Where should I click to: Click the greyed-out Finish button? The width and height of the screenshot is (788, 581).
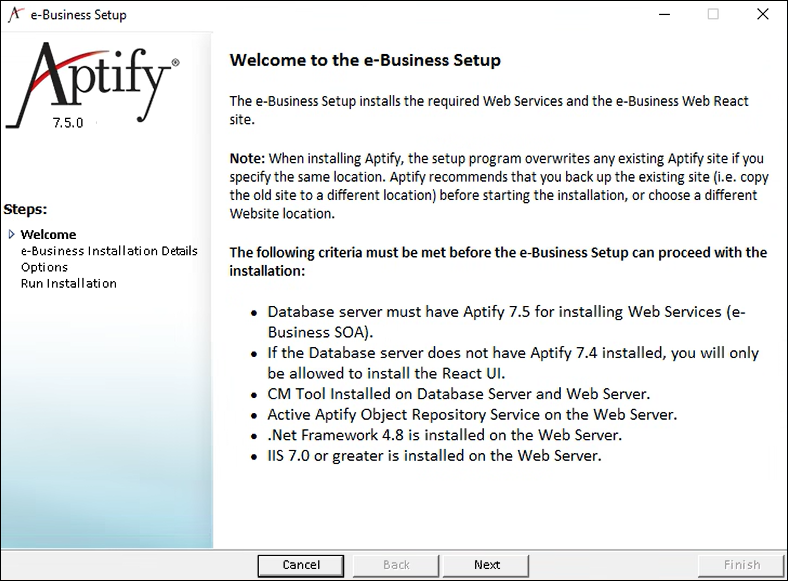(x=741, y=565)
